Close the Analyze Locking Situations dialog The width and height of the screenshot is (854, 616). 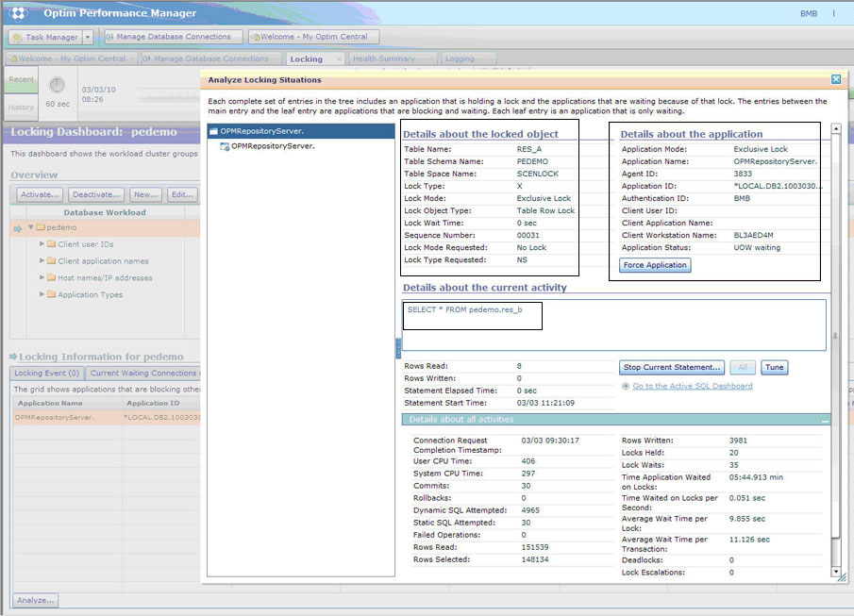[x=836, y=79]
